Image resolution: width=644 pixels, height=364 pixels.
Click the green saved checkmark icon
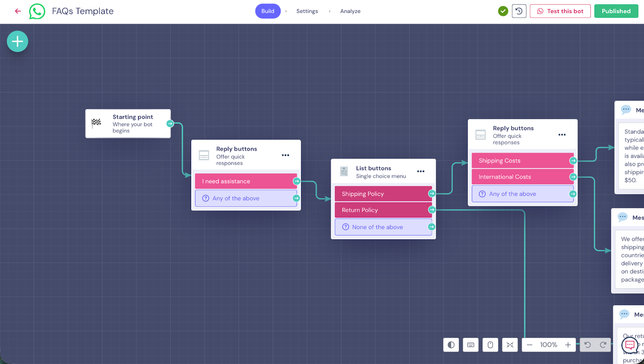click(503, 11)
